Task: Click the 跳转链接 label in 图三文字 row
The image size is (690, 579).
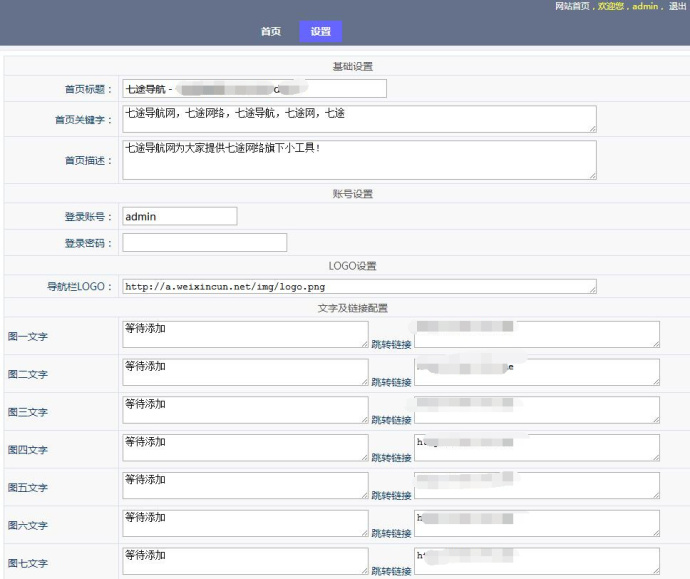Action: click(391, 420)
